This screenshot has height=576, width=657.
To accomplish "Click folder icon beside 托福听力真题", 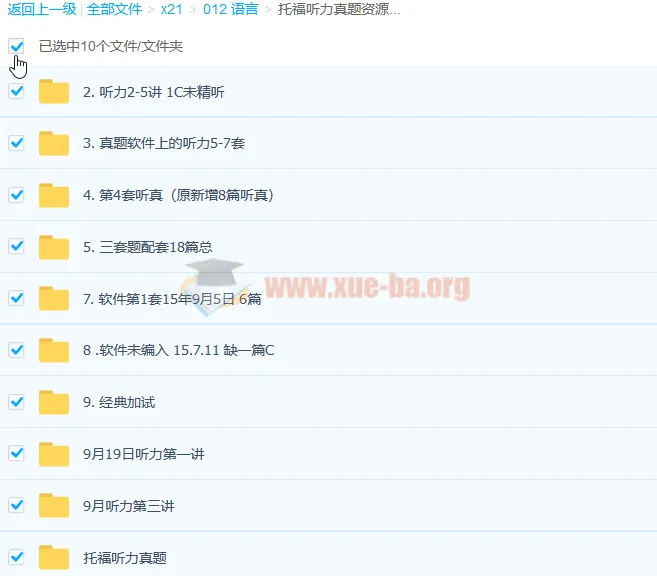I will (54, 558).
